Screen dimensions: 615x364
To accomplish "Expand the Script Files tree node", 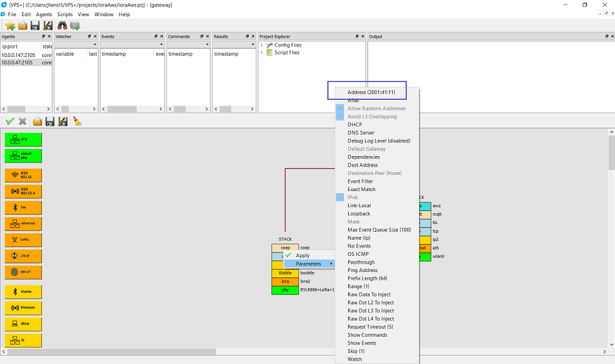I will click(262, 52).
